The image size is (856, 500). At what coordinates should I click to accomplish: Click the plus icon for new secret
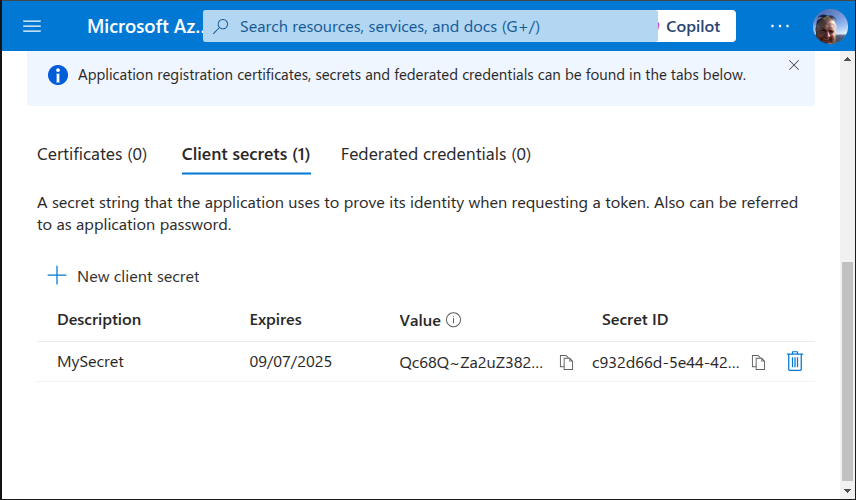pos(57,276)
